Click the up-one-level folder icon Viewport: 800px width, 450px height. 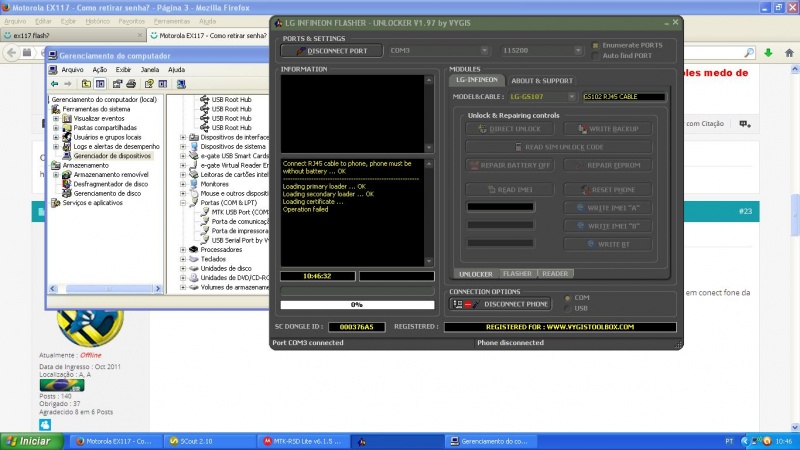point(86,84)
